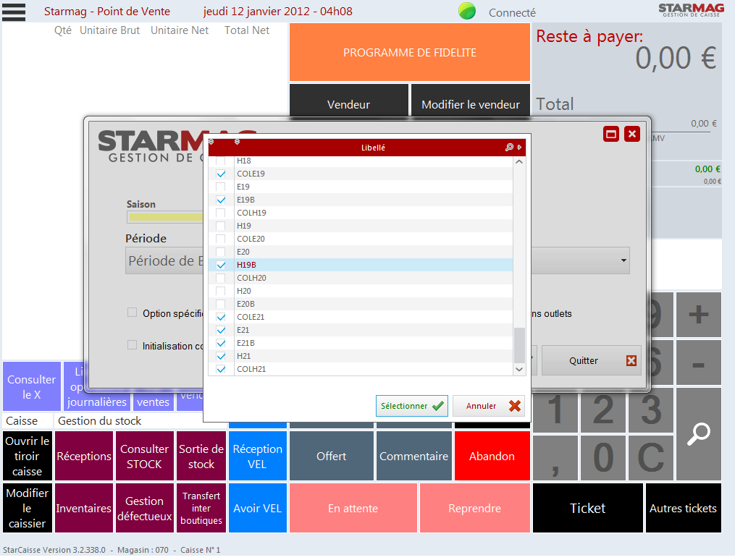
Task: Click the Gestion défectueux button
Action: [x=144, y=508]
